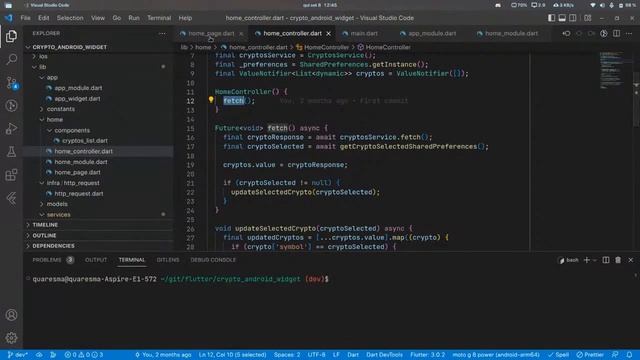Screen dimensions: 640x360
Task: Click Dart DevTools in status bar
Action: point(384,355)
